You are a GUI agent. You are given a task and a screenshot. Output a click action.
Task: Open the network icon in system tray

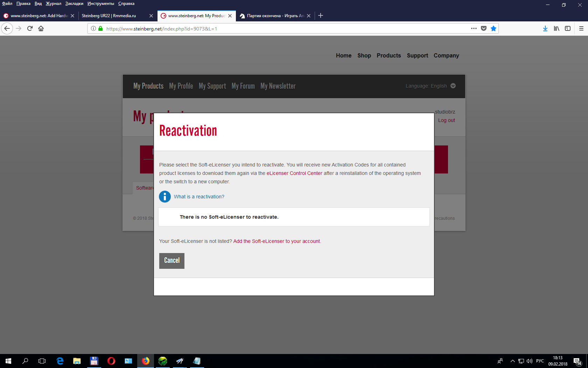tap(521, 361)
